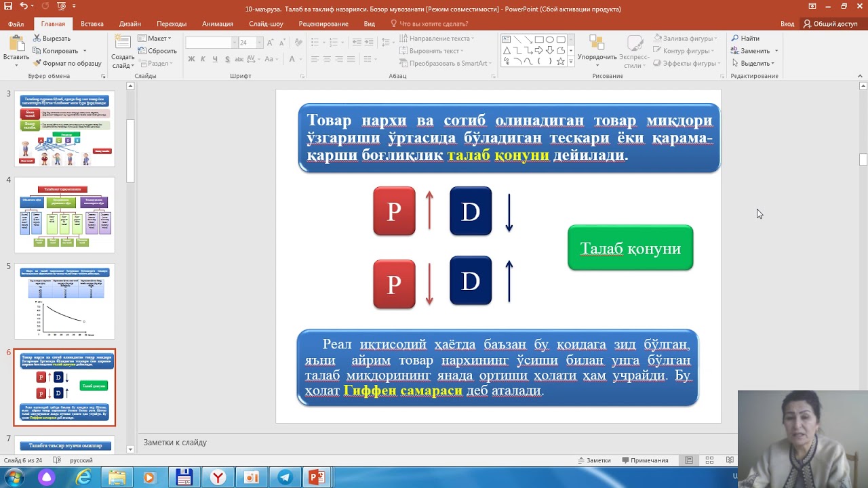Open the Layout (Макет) dropdown
Screen dimensions: 868x488
click(x=155, y=39)
